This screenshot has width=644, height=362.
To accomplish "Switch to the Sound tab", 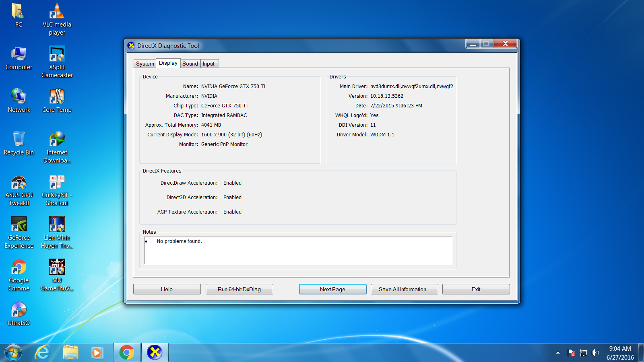I will [x=190, y=64].
